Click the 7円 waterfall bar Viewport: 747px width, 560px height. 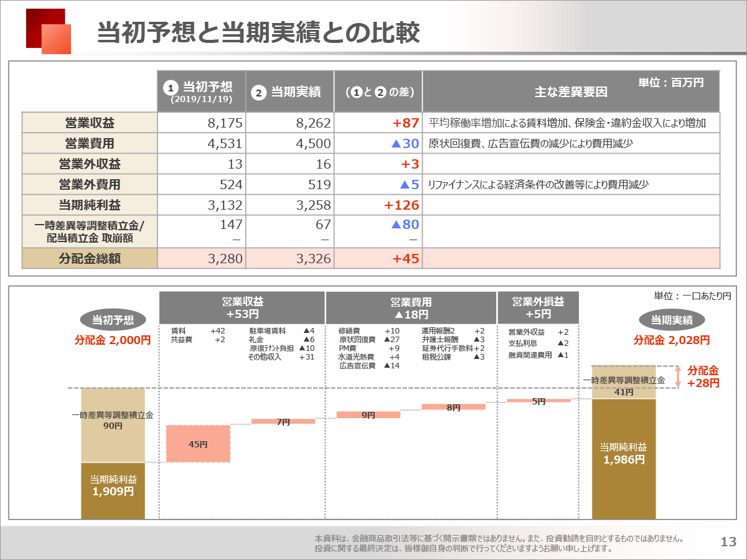click(x=283, y=422)
